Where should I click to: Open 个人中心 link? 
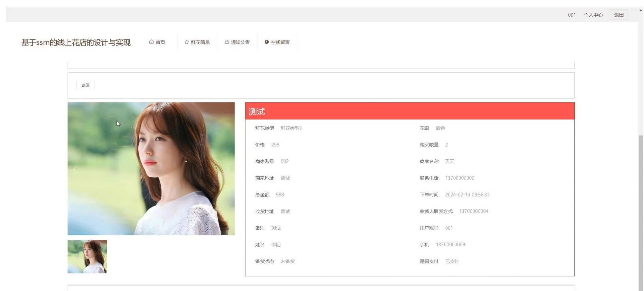pyautogui.click(x=593, y=15)
